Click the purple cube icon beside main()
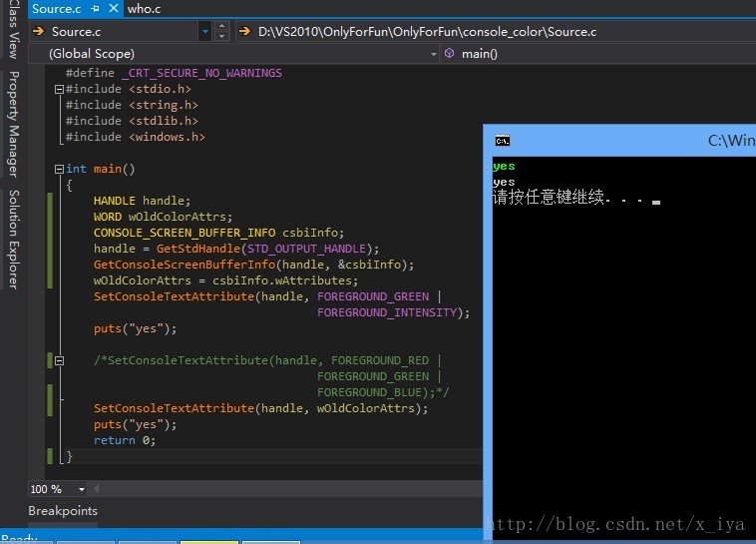The height and width of the screenshot is (544, 756). coord(450,53)
